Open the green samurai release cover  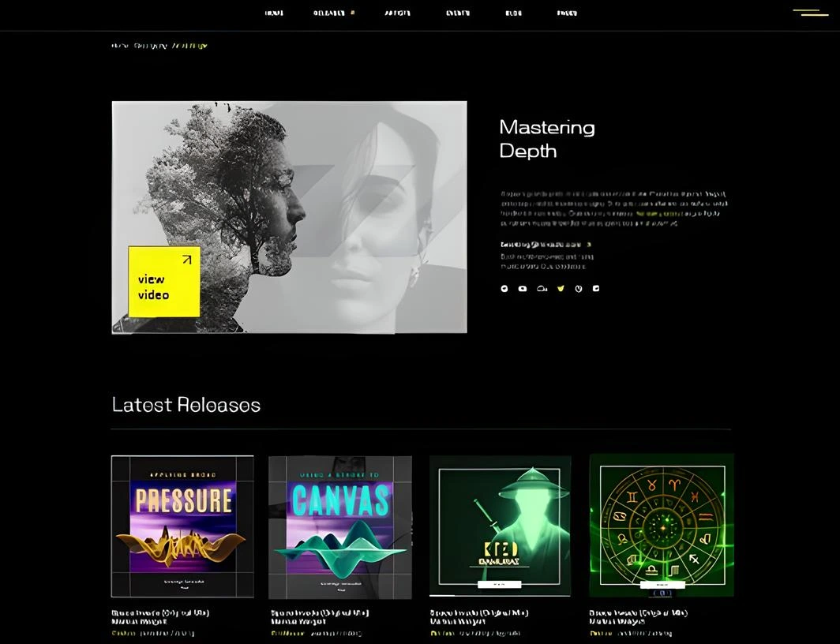500,525
